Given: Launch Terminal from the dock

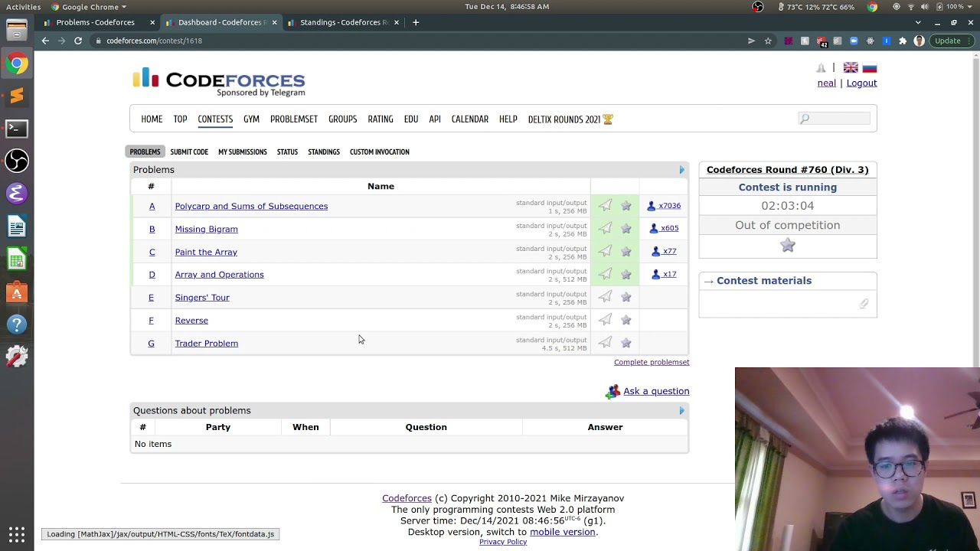Looking at the screenshot, I should pos(16,129).
